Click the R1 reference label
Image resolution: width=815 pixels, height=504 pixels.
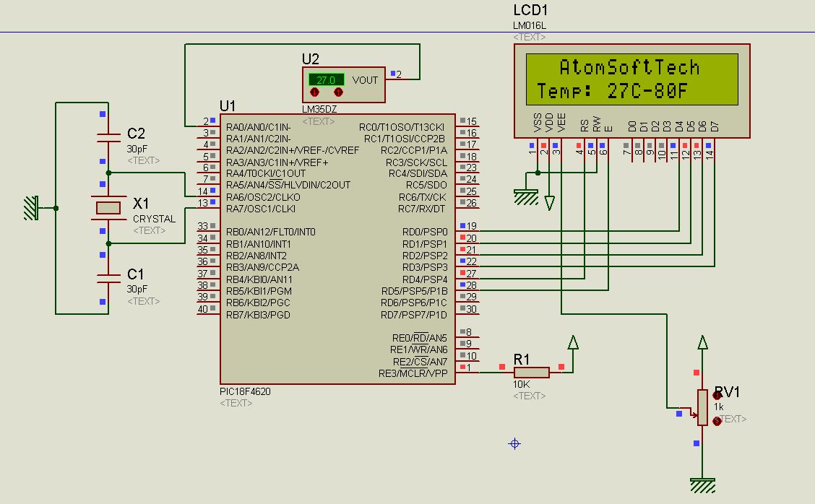pos(522,359)
